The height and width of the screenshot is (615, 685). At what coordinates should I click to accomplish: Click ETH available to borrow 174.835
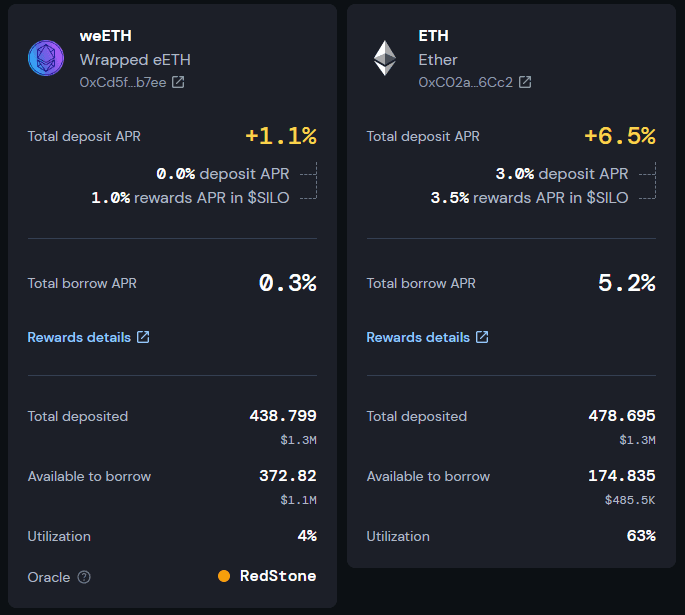[621, 476]
